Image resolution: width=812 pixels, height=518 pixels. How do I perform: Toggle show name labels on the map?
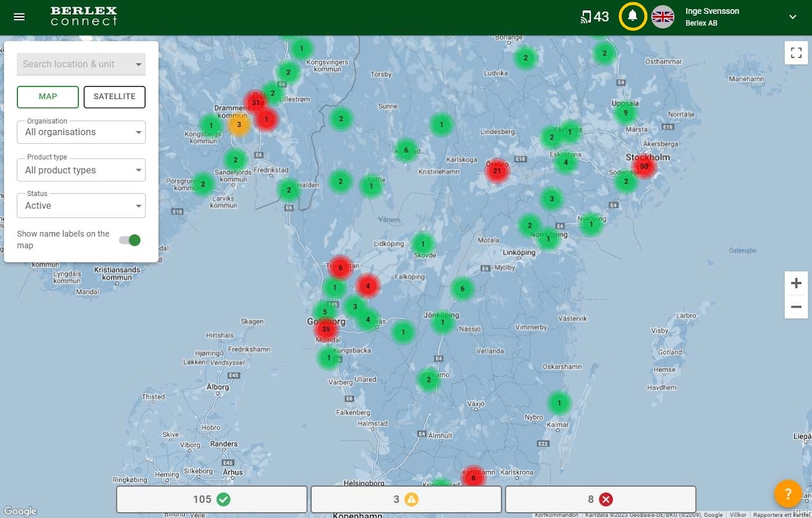pos(130,240)
